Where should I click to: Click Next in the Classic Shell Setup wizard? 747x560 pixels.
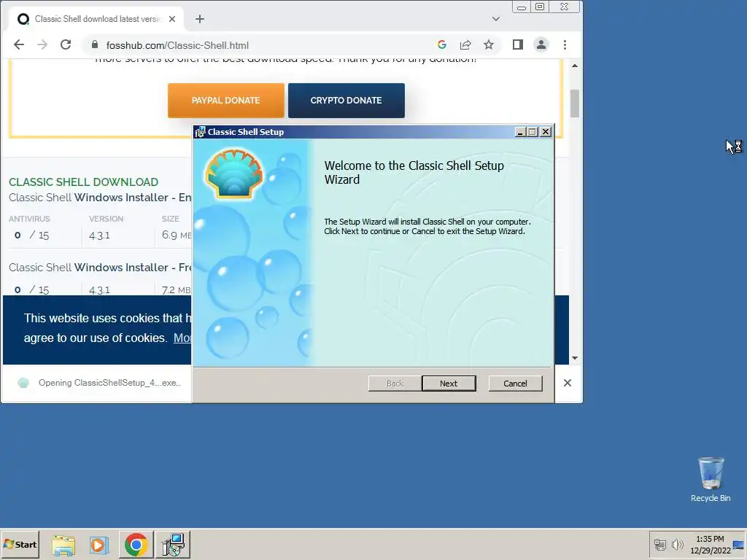(x=449, y=384)
